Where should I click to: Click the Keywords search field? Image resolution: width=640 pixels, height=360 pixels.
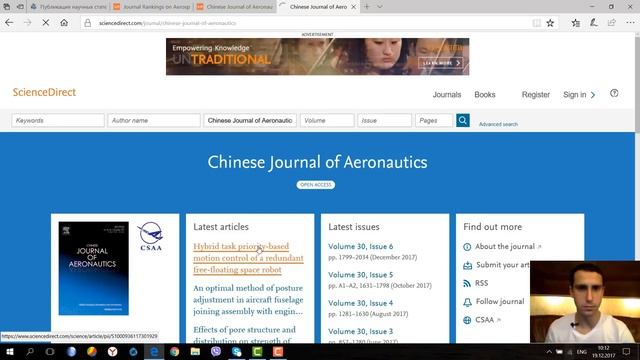point(58,120)
